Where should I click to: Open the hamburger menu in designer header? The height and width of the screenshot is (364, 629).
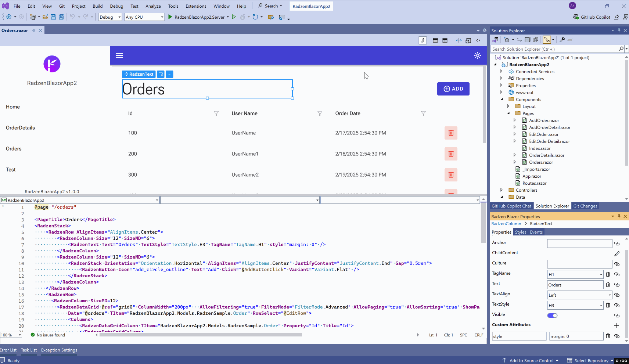coord(119,55)
